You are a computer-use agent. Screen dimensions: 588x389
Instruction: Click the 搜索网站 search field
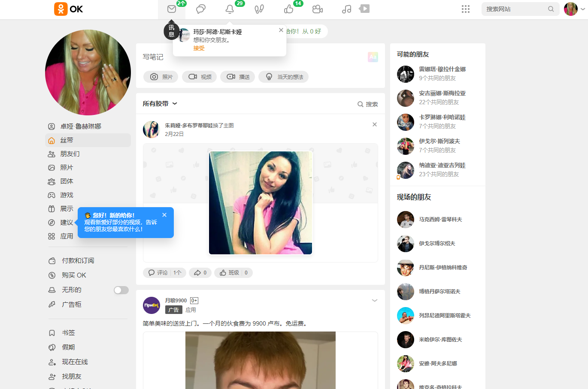(x=515, y=9)
